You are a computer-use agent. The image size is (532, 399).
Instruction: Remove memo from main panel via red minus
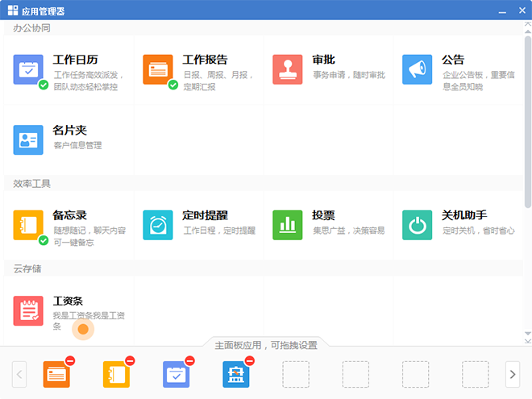[x=130, y=360]
